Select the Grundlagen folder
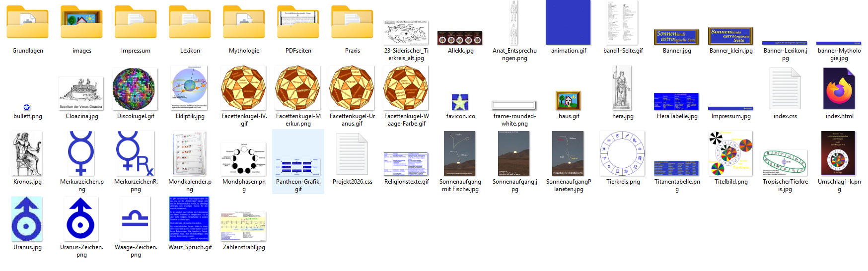This screenshot has width=868, height=271. (x=27, y=23)
